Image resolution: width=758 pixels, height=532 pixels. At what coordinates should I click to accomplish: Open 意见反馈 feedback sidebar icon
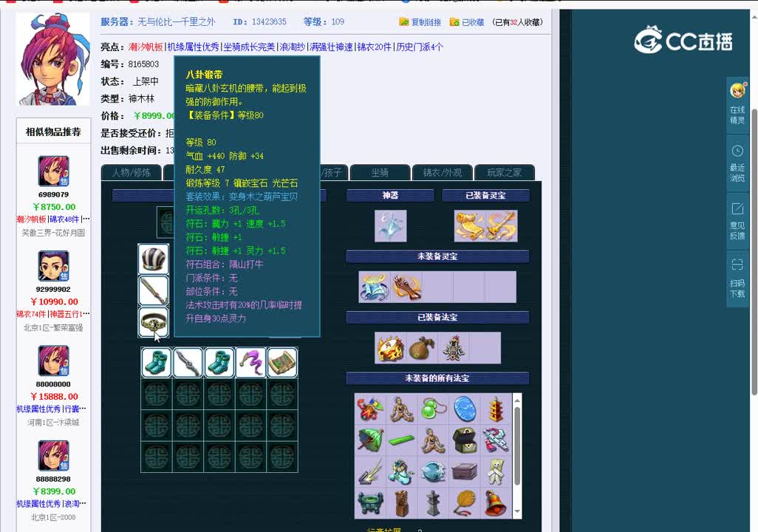pos(737,221)
